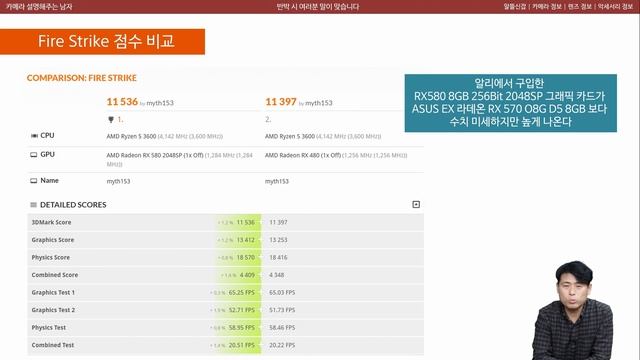640x360 pixels.
Task: Click the trophy icon beside rank 1
Action: [111, 120]
